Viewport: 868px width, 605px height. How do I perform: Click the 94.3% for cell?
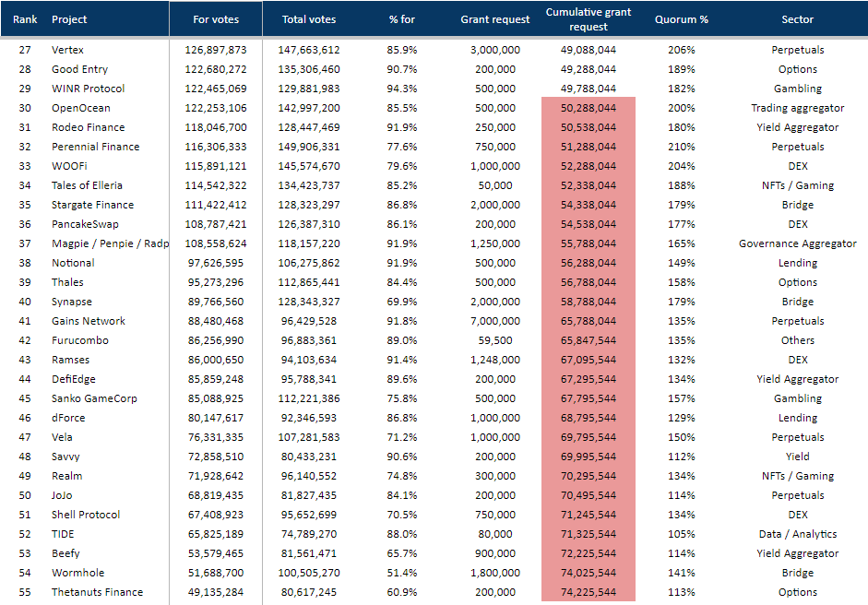402,89
